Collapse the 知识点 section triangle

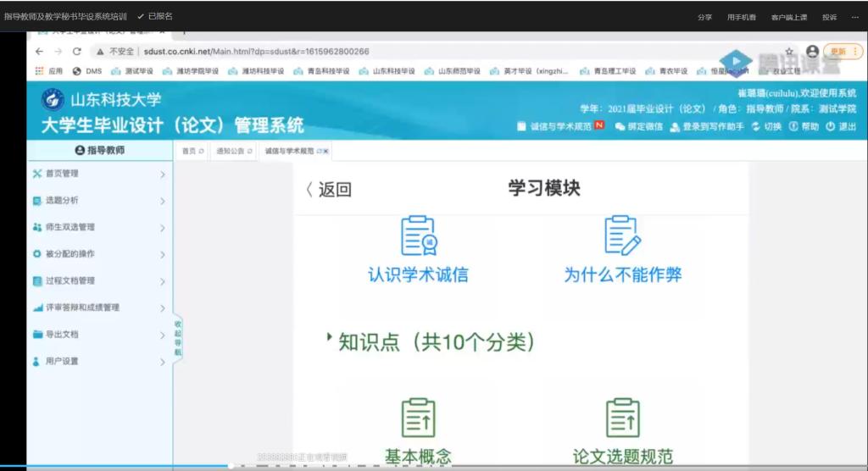[330, 337]
